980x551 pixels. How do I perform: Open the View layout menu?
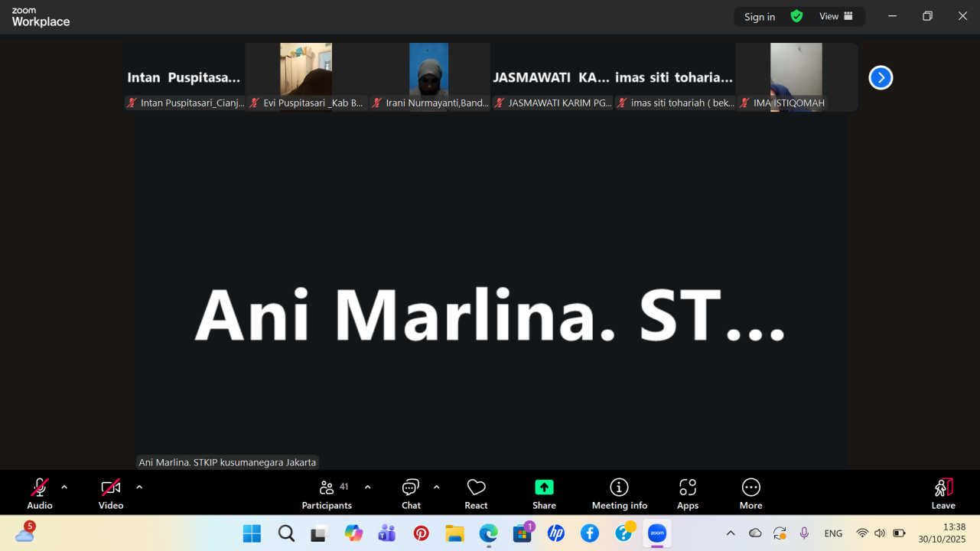(x=835, y=16)
